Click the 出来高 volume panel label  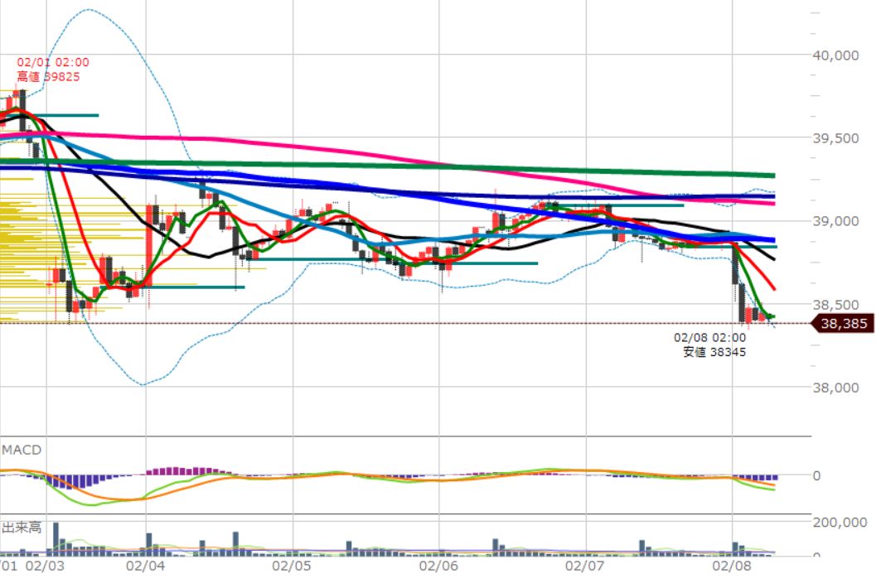(x=22, y=528)
